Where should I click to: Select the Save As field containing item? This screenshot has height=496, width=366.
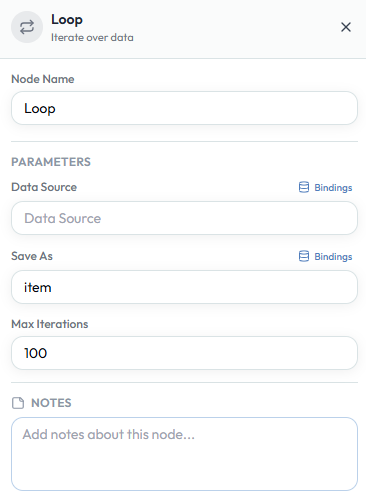point(184,287)
